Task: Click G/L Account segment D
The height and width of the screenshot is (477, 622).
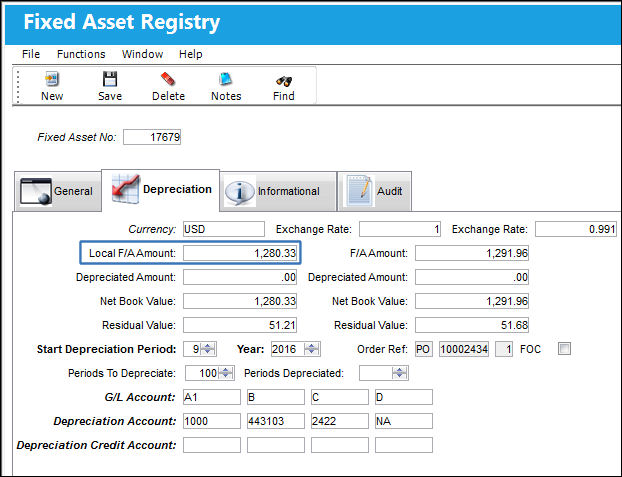Action: (x=404, y=397)
